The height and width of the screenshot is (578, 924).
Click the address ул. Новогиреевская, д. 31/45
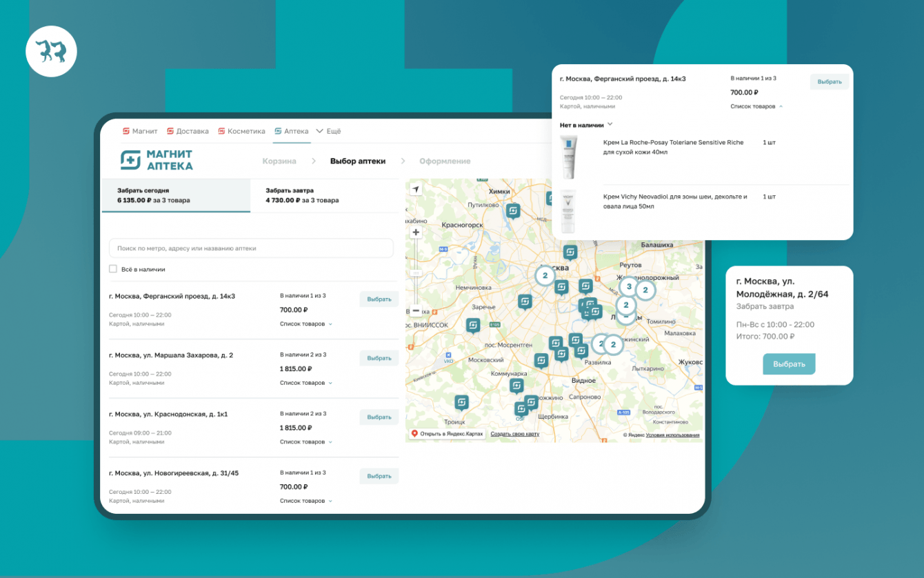(174, 473)
